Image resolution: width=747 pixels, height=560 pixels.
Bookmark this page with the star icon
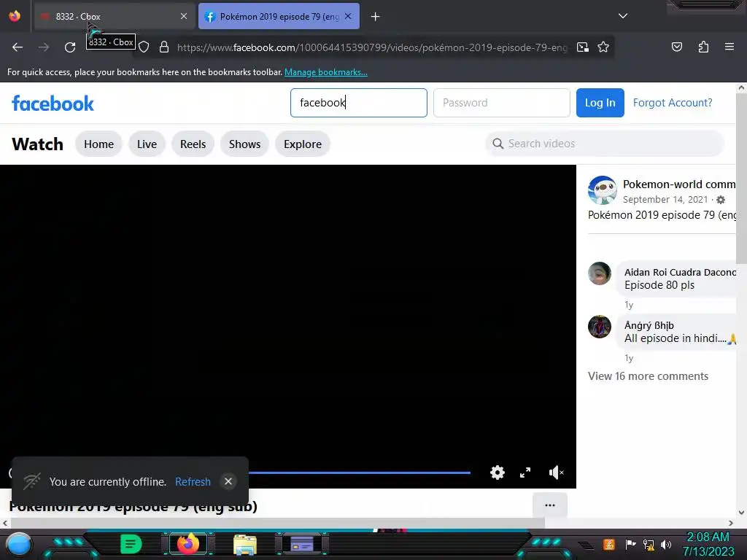coord(603,47)
